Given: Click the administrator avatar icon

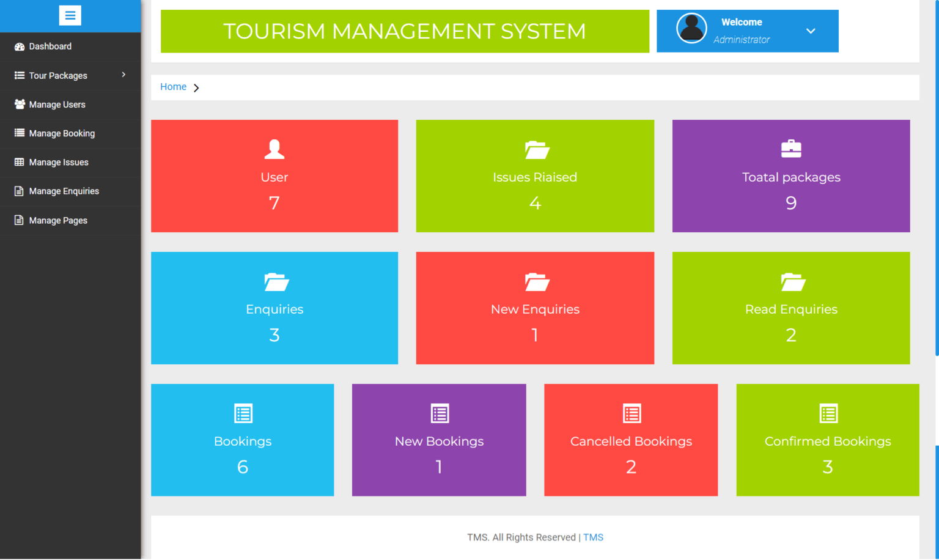Looking at the screenshot, I should pyautogui.click(x=691, y=28).
